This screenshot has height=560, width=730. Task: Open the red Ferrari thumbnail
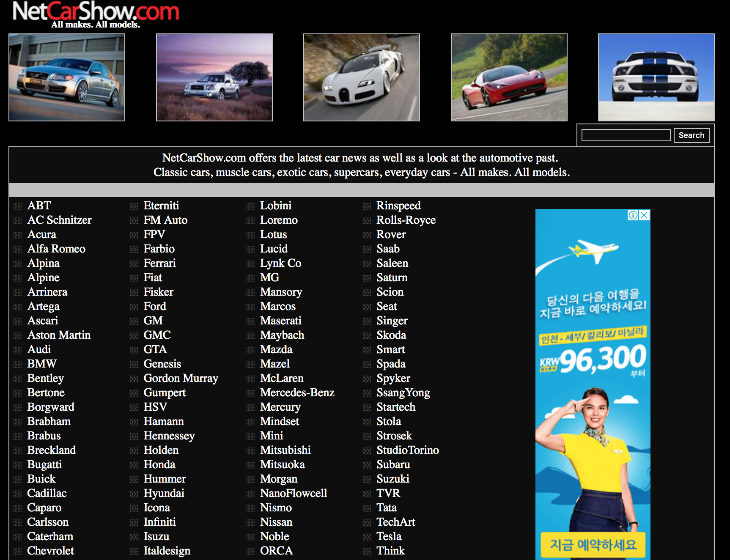(x=509, y=77)
